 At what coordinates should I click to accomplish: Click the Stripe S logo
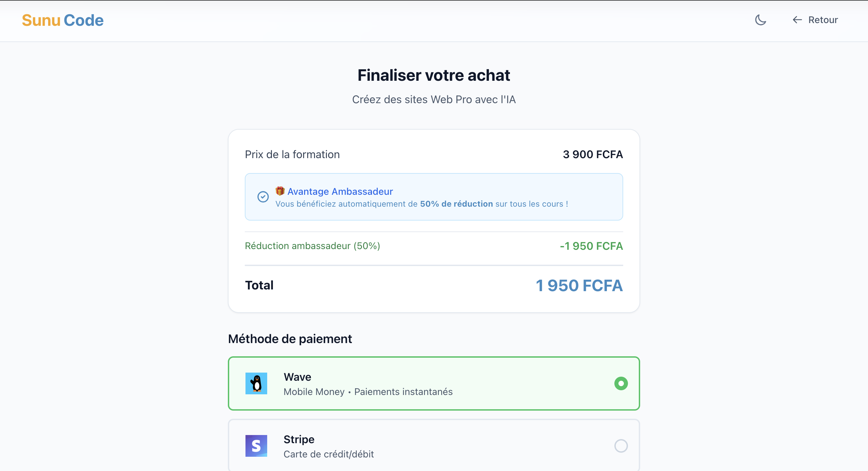256,446
